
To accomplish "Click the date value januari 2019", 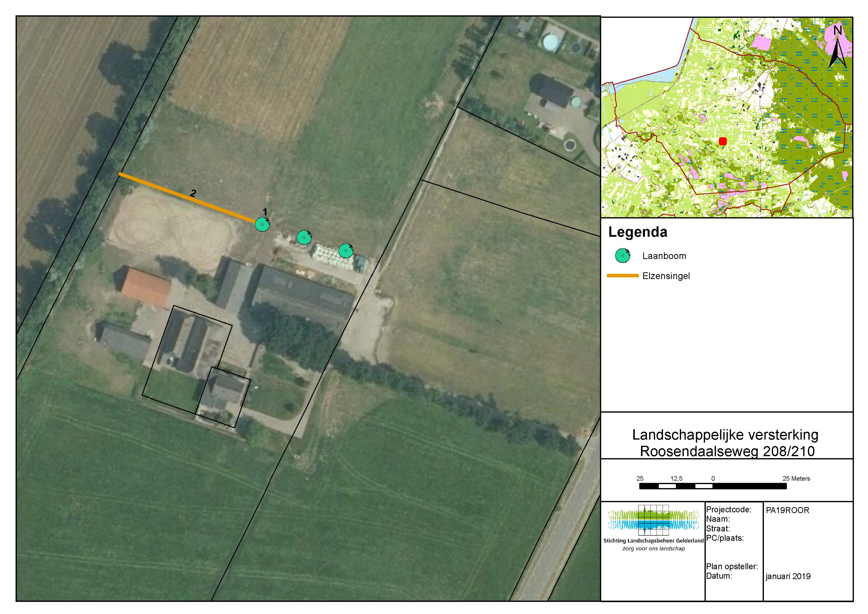I will click(x=788, y=576).
